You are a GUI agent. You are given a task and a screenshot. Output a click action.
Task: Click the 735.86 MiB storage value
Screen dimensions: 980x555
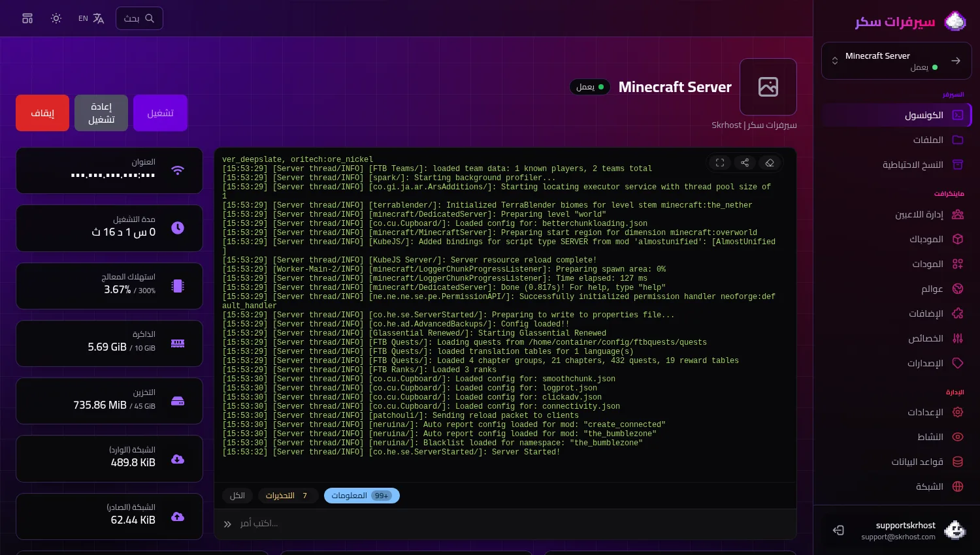[100, 405]
